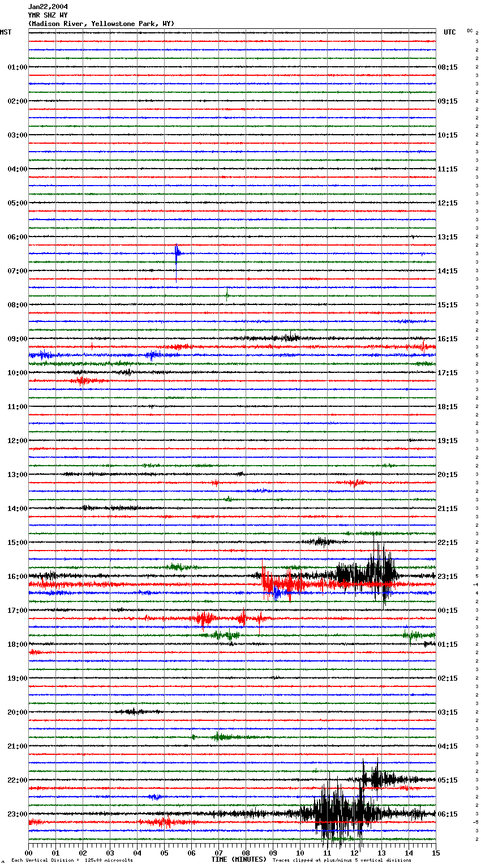Click the 02:15 UTC time label

tap(448, 678)
